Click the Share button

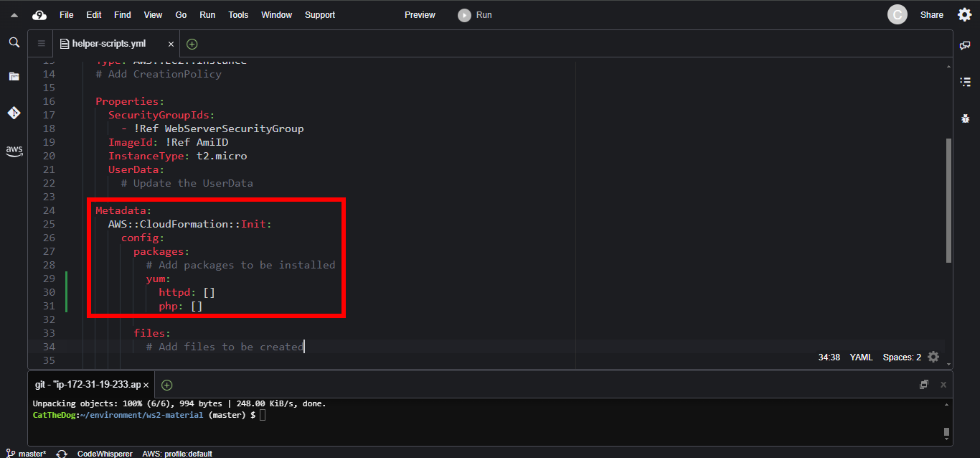tap(931, 15)
